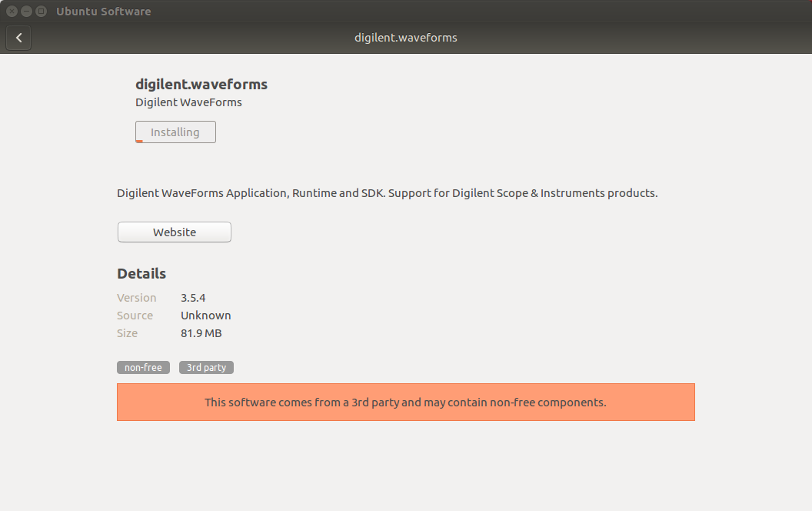The width and height of the screenshot is (812, 511).
Task: Click the Details section heading
Action: pos(141,274)
